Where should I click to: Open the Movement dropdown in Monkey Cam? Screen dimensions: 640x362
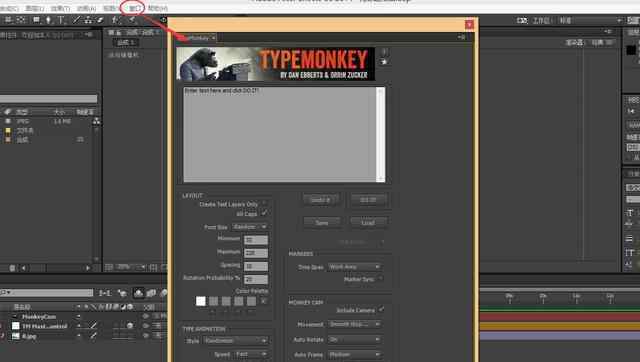pos(354,324)
